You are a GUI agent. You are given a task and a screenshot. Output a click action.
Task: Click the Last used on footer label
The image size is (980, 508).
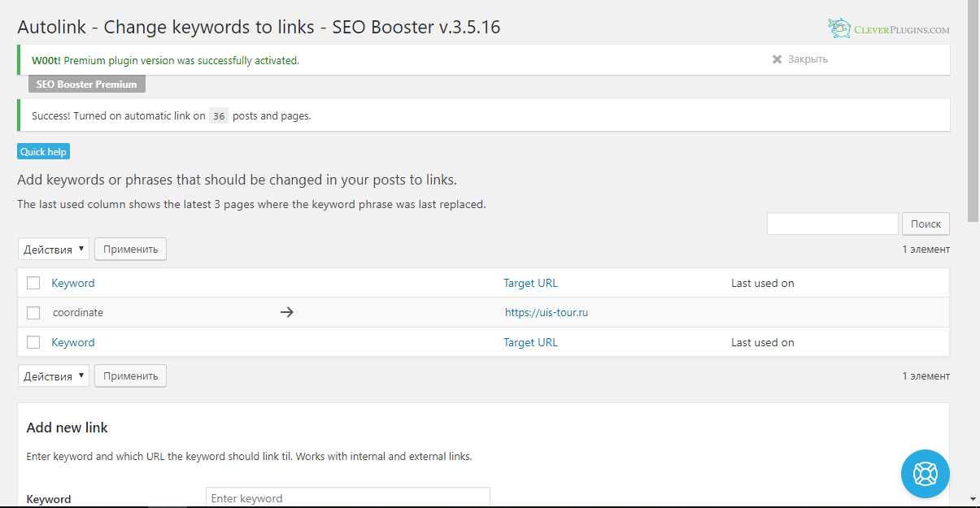[x=763, y=342]
